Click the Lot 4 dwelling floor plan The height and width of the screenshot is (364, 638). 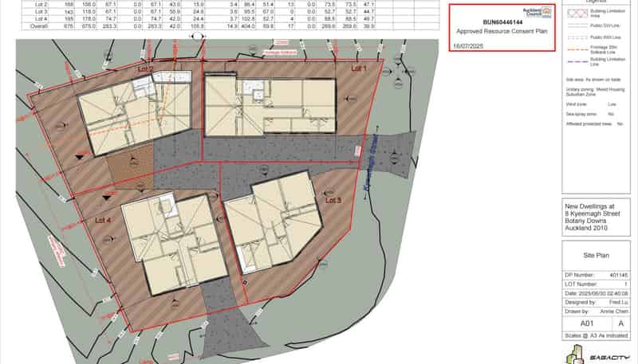point(175,245)
